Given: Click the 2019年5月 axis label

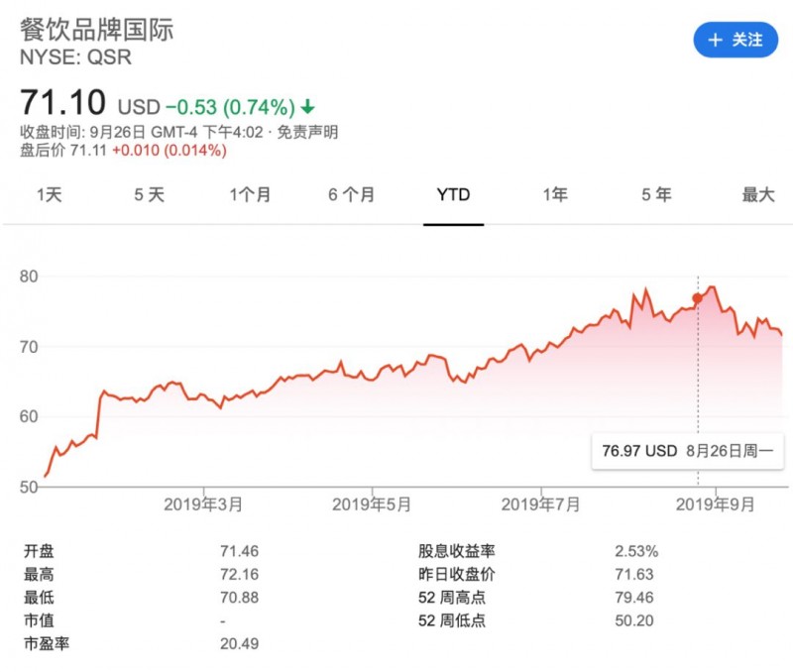Looking at the screenshot, I should tap(372, 504).
